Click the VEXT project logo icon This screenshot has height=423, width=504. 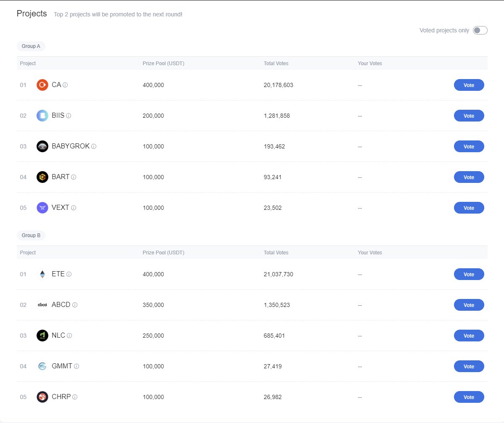[42, 208]
